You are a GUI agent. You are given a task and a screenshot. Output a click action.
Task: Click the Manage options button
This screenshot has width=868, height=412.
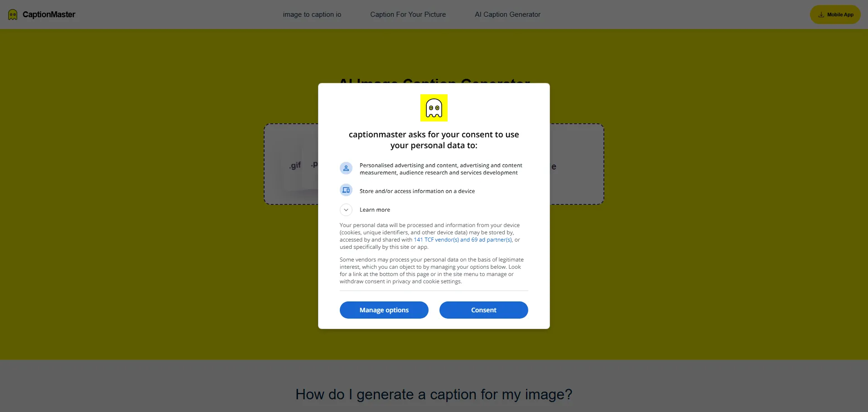click(x=384, y=310)
